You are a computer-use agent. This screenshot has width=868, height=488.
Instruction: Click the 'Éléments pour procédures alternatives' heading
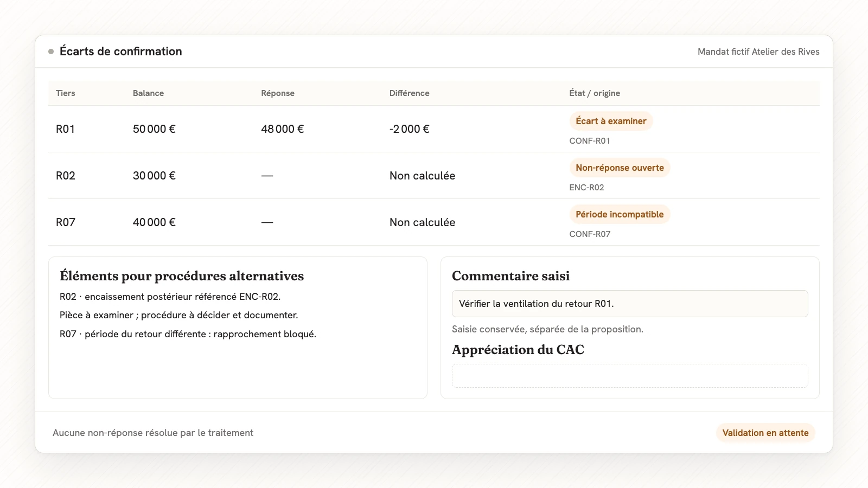[182, 276]
